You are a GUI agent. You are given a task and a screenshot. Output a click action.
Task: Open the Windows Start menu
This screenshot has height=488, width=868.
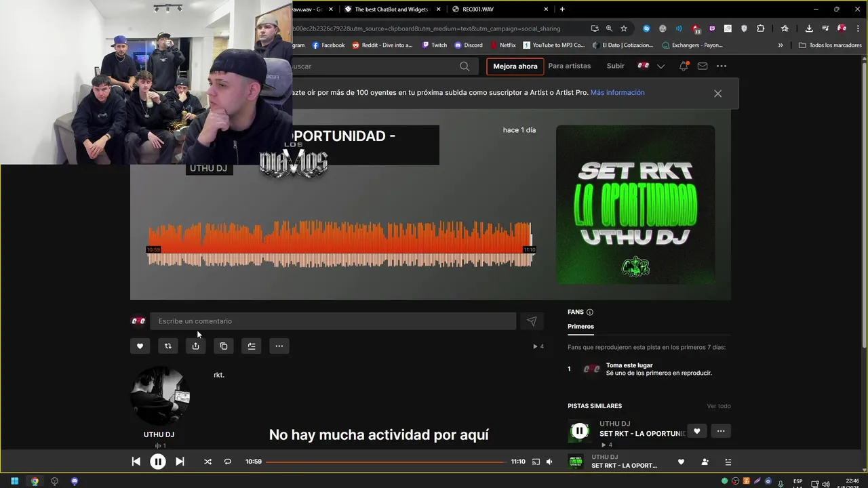[x=14, y=481]
